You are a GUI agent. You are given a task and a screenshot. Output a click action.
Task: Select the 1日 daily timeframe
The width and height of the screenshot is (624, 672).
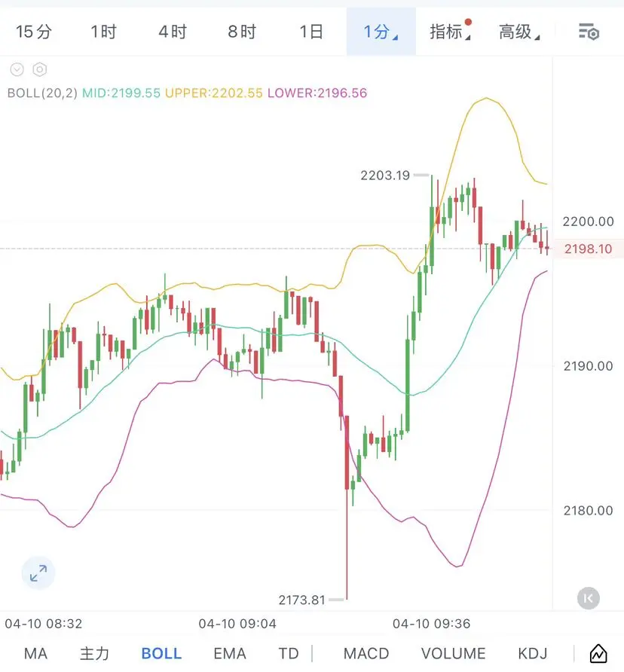tap(311, 32)
